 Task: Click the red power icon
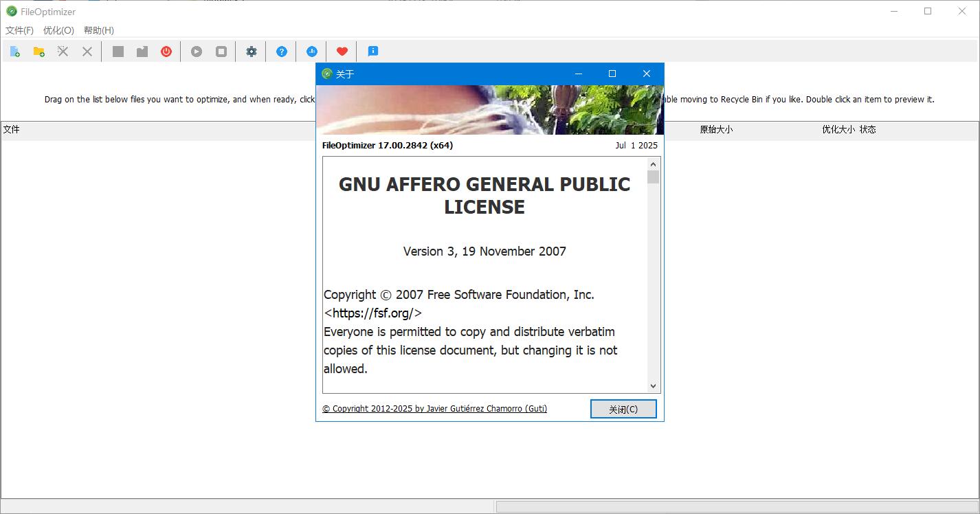(166, 52)
